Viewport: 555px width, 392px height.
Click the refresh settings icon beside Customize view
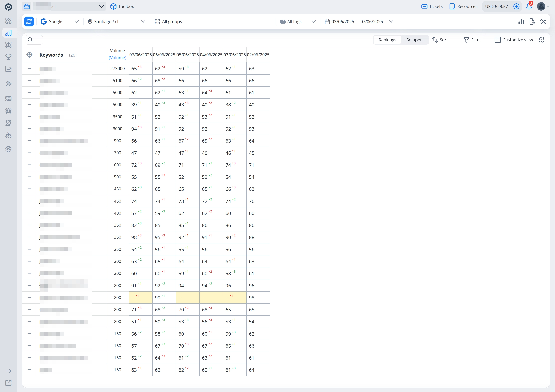coord(542,40)
